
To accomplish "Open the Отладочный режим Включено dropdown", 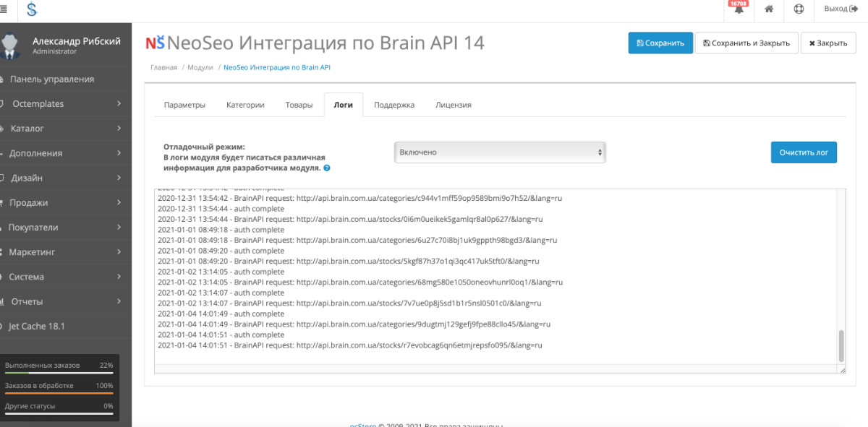I will pyautogui.click(x=500, y=152).
